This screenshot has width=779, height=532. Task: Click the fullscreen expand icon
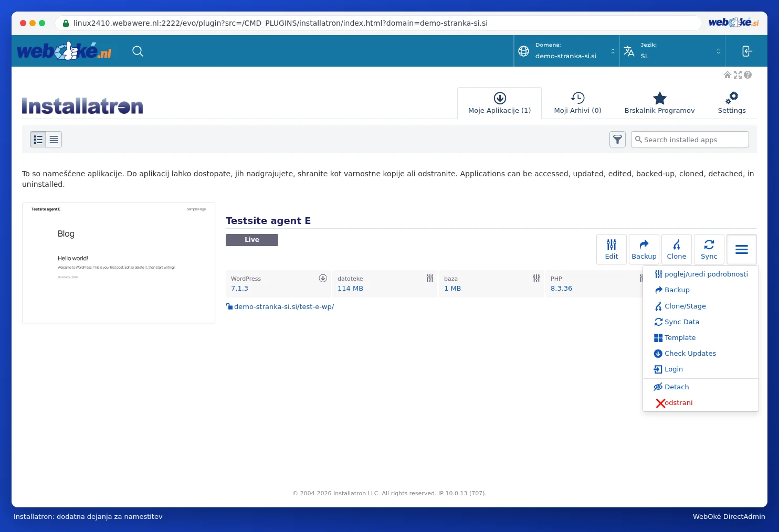pyautogui.click(x=738, y=75)
